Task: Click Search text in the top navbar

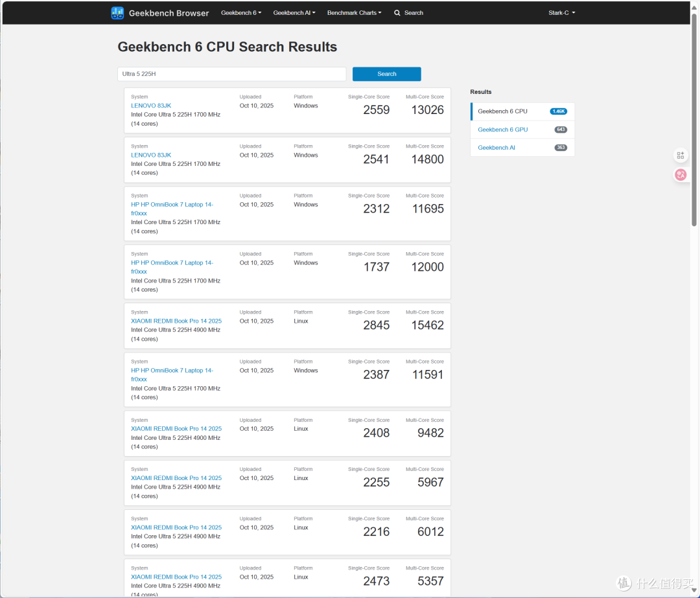Action: coord(414,13)
